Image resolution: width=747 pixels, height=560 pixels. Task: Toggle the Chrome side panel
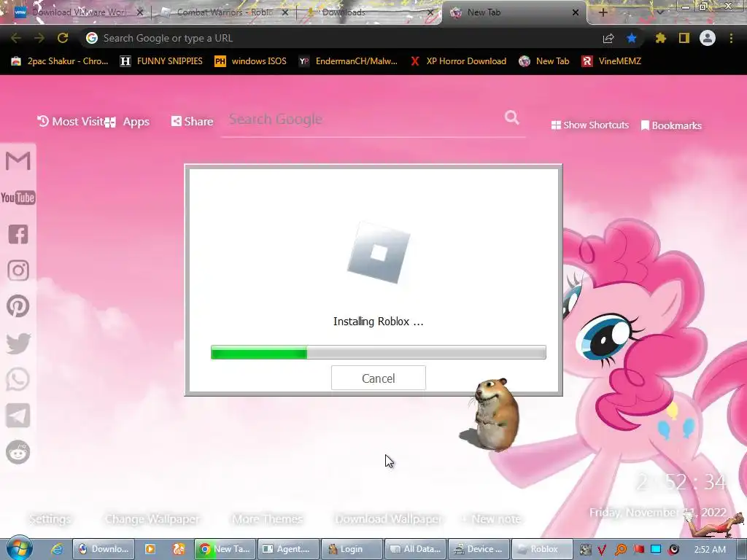(684, 38)
